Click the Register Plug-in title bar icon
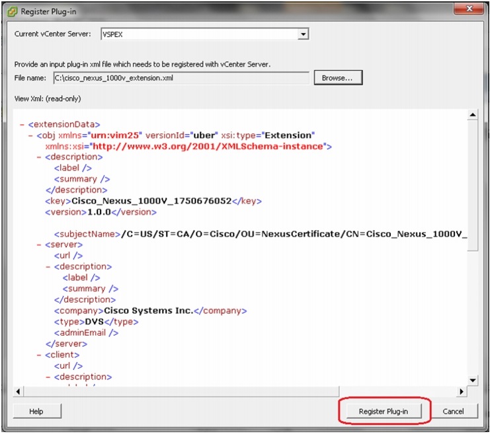Screen dimensions: 490x448 tap(12, 12)
